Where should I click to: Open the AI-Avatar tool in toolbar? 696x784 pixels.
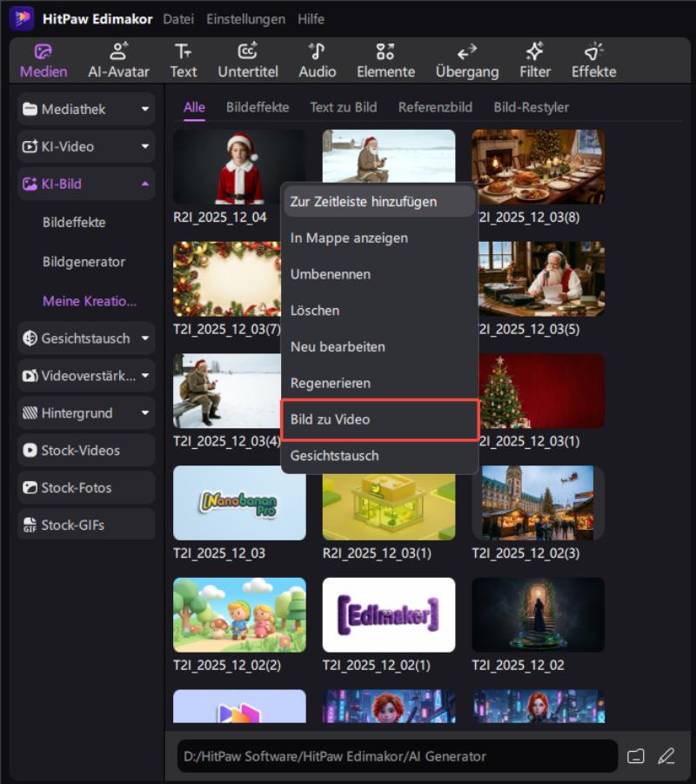(x=118, y=60)
